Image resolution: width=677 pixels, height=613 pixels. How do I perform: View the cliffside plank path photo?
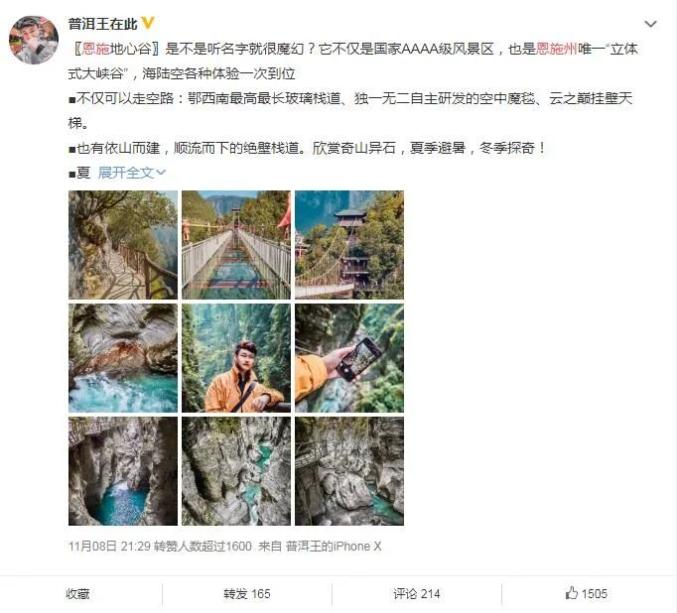(x=123, y=245)
